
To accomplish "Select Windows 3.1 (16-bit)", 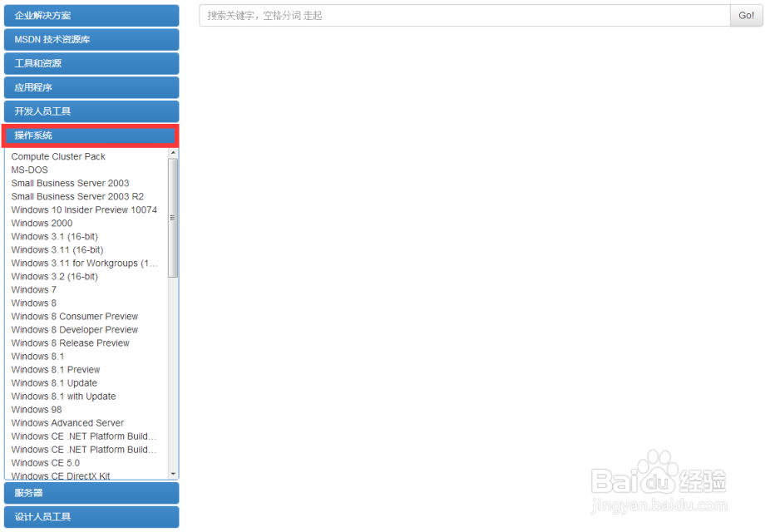I will (x=55, y=237).
